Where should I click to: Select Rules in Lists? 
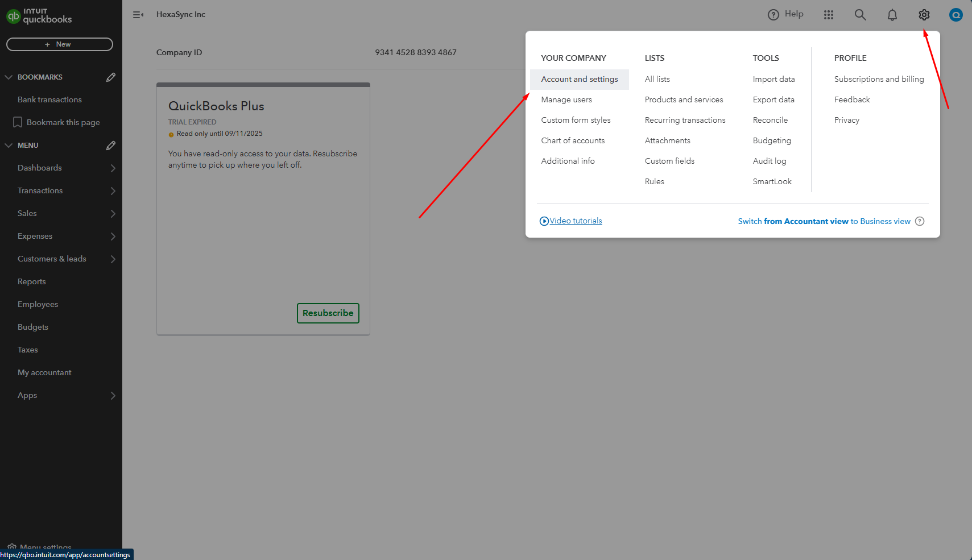655,181
